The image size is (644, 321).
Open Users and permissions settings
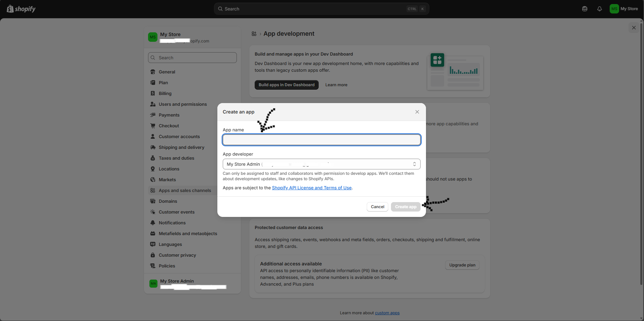pos(182,104)
